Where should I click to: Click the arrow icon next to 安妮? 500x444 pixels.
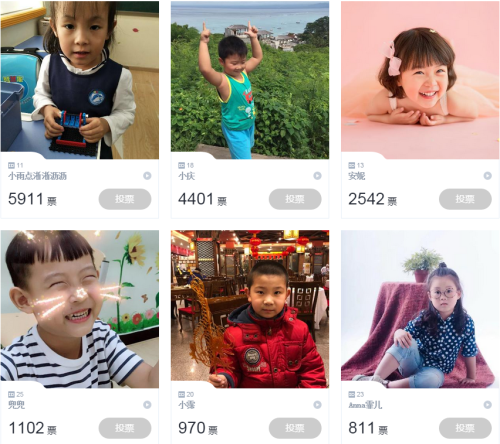(x=487, y=176)
